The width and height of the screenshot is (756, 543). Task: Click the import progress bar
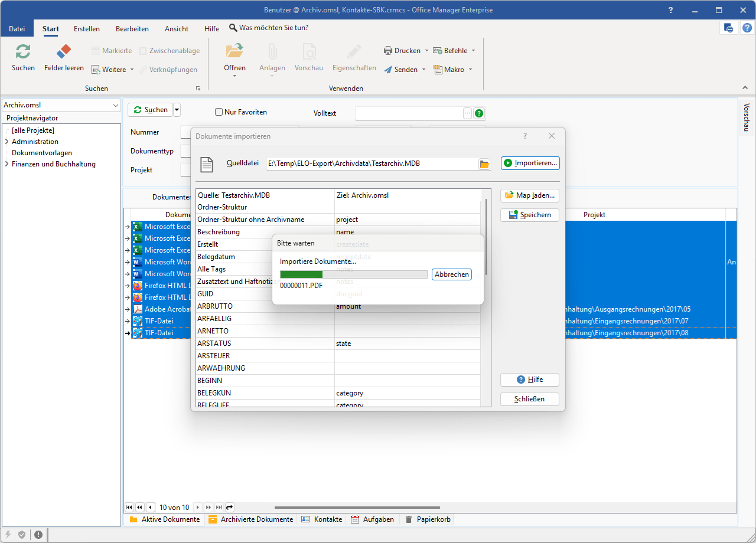(x=353, y=274)
